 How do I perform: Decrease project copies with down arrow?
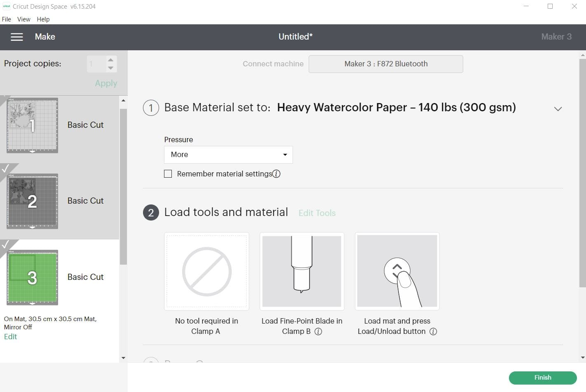[x=110, y=68]
